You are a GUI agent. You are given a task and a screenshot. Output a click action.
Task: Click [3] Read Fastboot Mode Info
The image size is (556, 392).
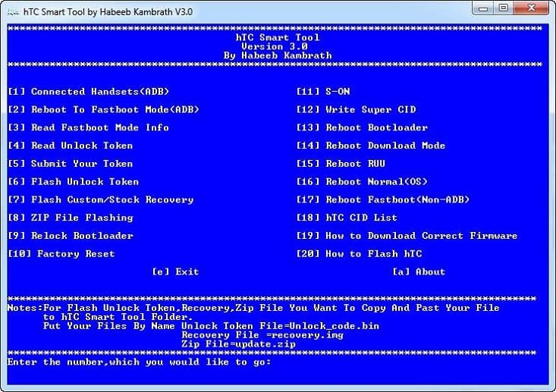click(88, 127)
